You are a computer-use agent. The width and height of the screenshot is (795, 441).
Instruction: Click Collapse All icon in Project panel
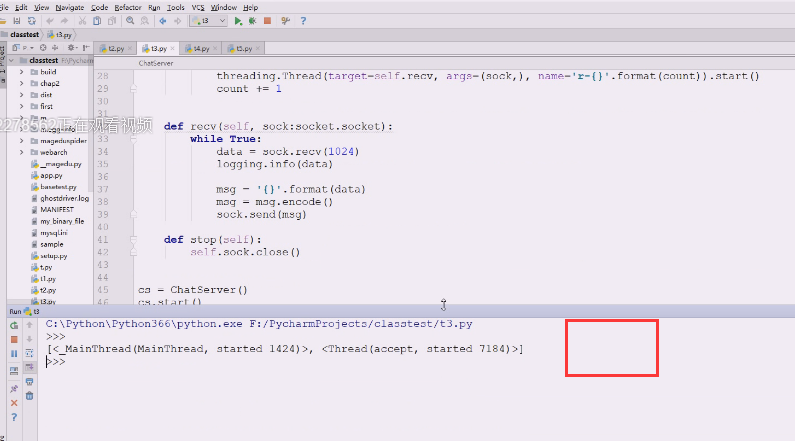[x=55, y=48]
